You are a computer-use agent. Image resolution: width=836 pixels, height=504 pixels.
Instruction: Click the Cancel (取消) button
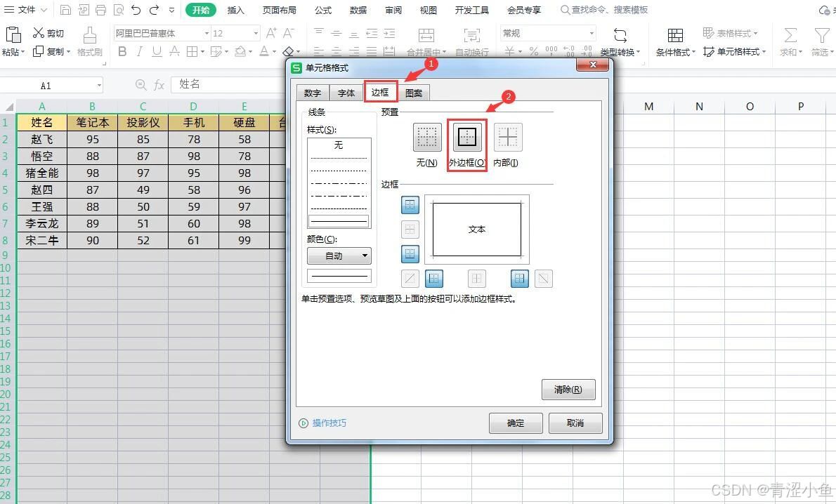click(575, 423)
